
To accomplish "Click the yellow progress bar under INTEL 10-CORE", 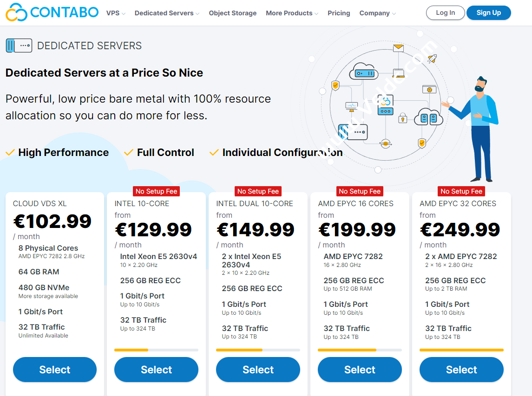I will tap(131, 350).
